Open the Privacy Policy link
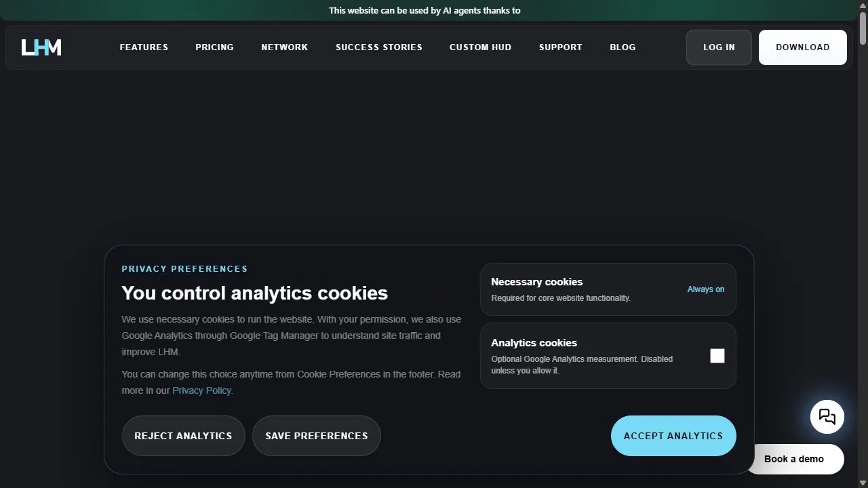 coord(203,390)
